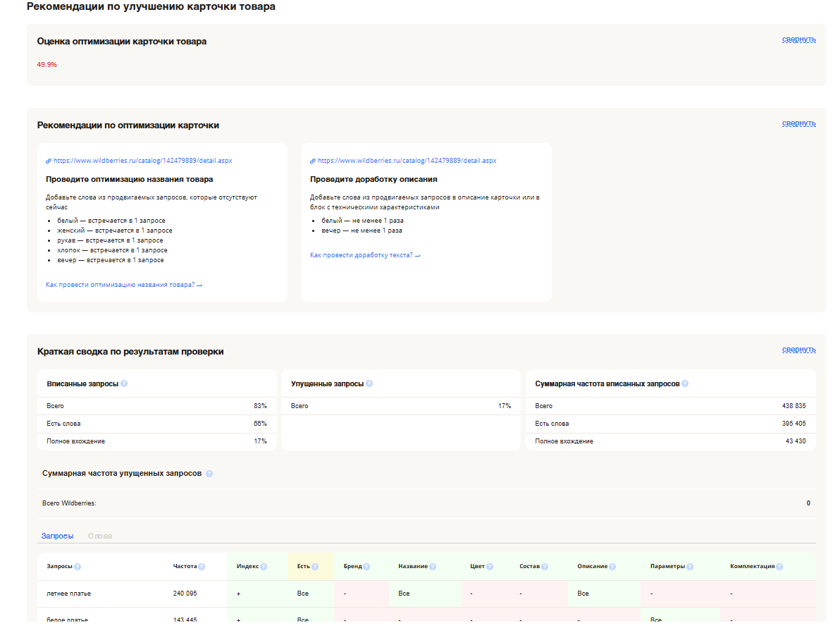Image resolution: width=840 pixels, height=633 pixels.
Task: Open Wildberries link in title optimization card
Action: (142, 161)
